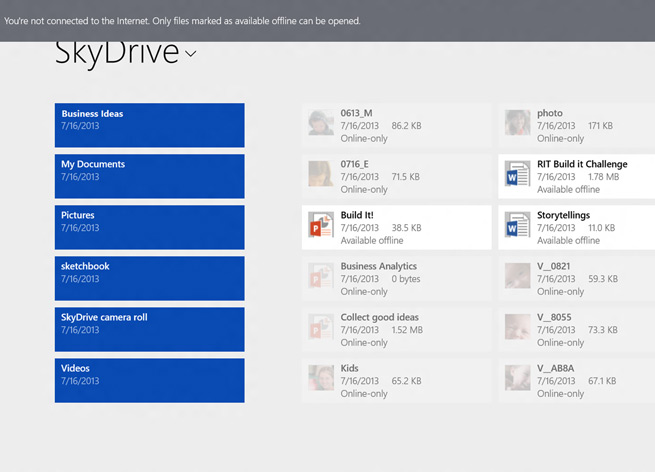Screen dimensions: 655x472
Task: Click the 1.78 MB size value
Action: coord(603,177)
